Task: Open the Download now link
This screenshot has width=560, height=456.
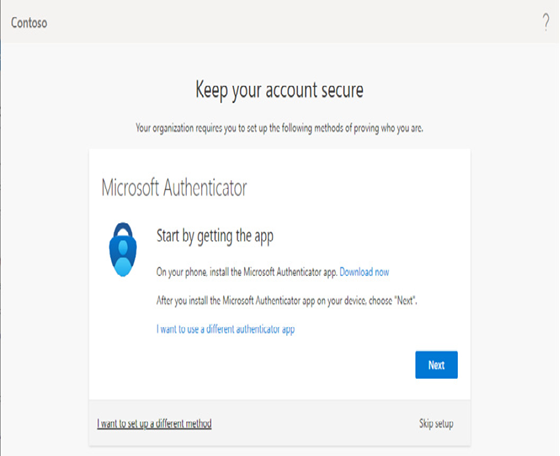Action: [364, 272]
